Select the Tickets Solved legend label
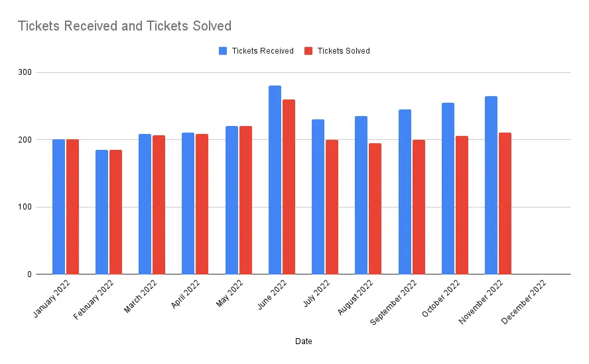The height and width of the screenshot is (364, 589). coord(344,51)
